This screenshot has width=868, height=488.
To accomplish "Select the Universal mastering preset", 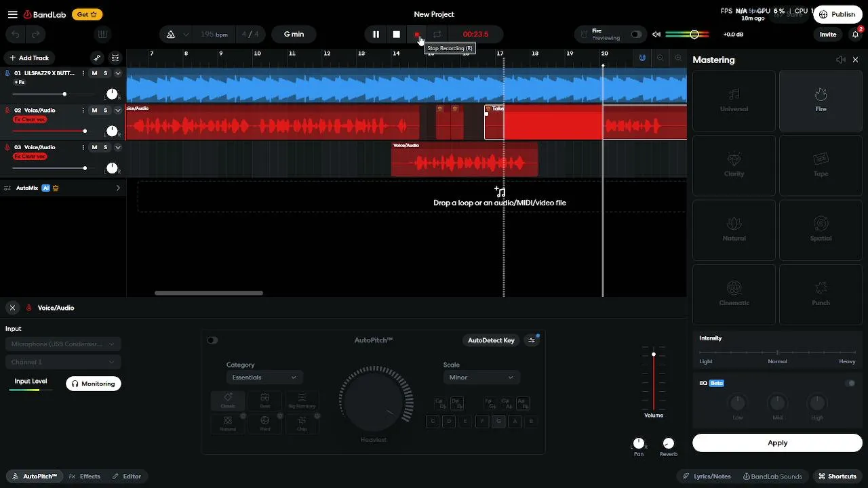I will (734, 101).
